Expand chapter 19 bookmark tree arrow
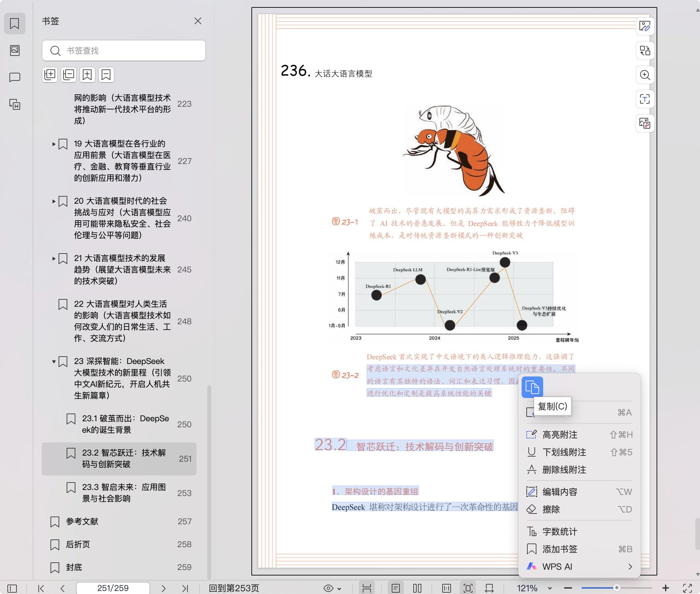700x594 pixels. (x=54, y=144)
